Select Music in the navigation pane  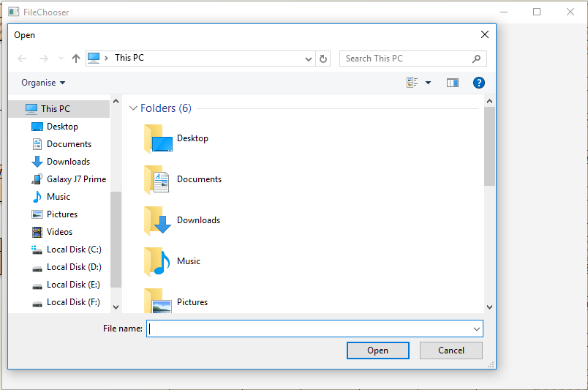(51, 197)
